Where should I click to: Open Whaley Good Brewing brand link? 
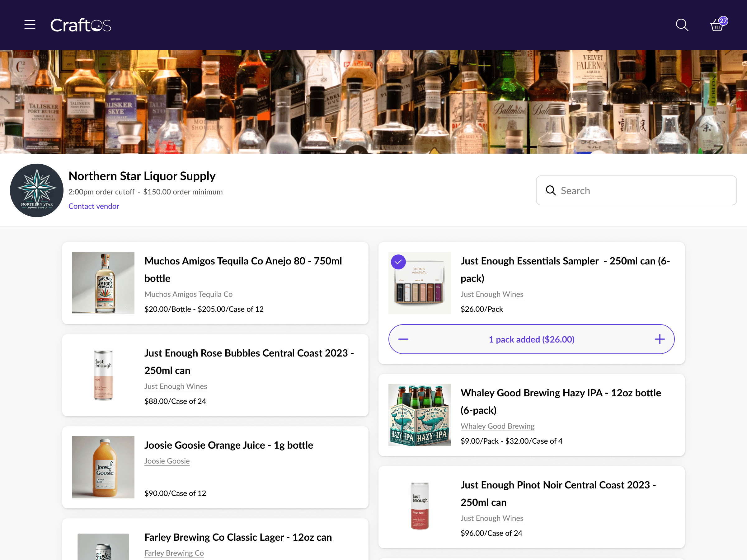[497, 426]
